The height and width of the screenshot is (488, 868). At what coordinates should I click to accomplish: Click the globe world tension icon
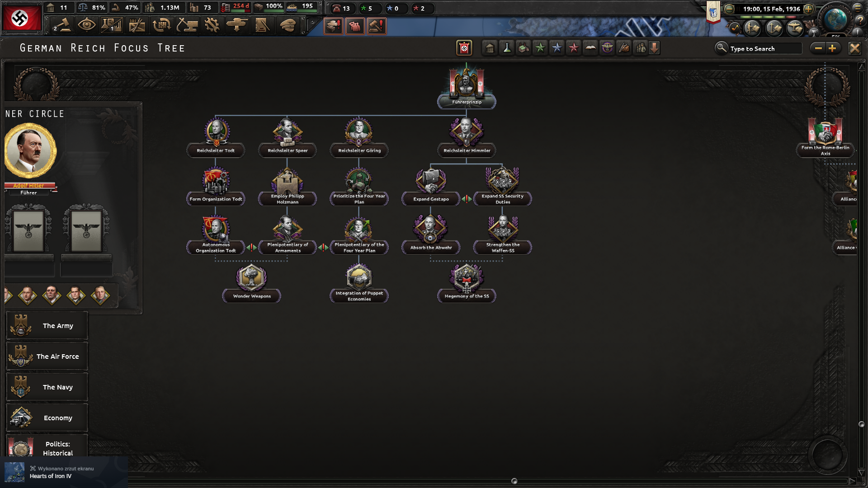coord(835,19)
